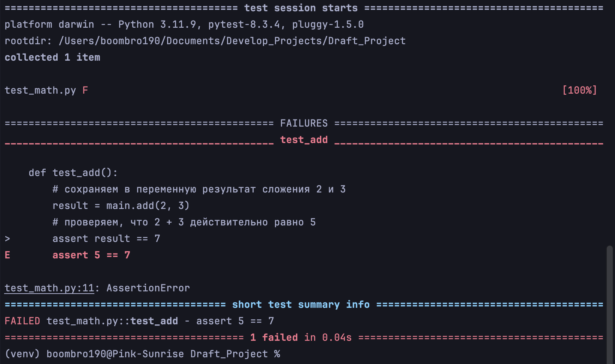
Task: Click the "test session starts" header
Action: click(301, 8)
